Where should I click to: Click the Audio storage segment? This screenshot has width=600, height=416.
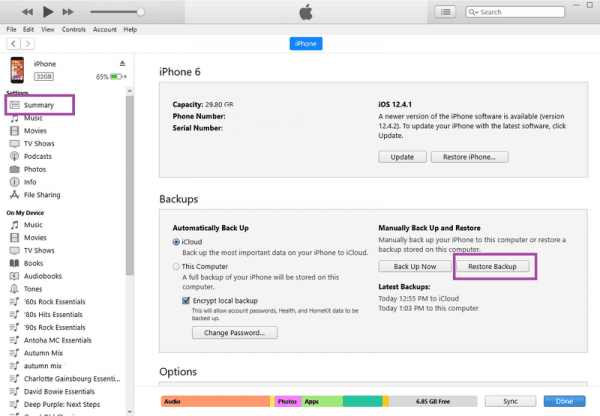point(215,401)
